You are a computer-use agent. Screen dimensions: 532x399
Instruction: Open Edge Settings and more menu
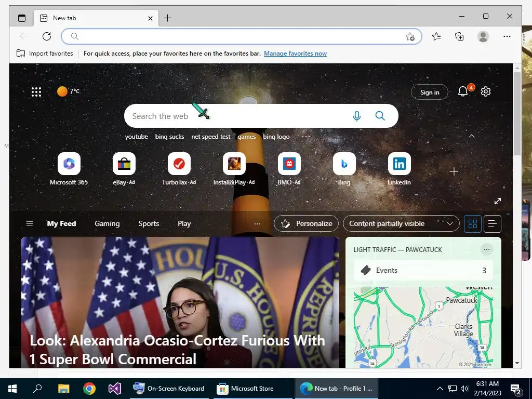pos(507,36)
